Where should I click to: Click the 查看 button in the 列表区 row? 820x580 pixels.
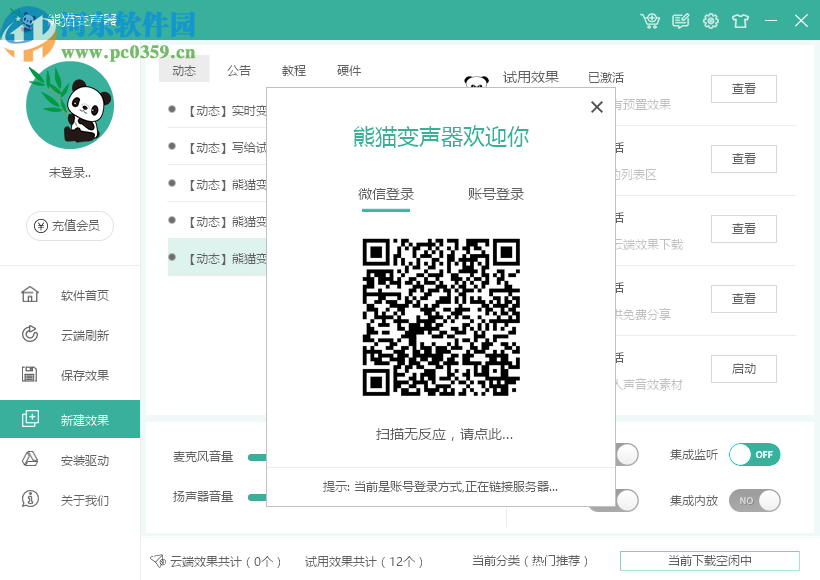[x=744, y=159]
